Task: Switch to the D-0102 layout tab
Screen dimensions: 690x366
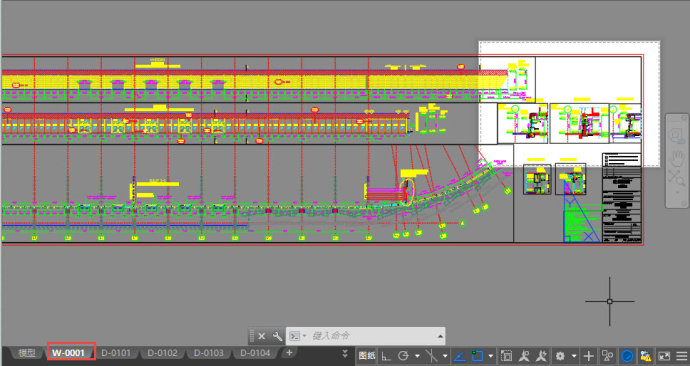Action: (x=162, y=353)
